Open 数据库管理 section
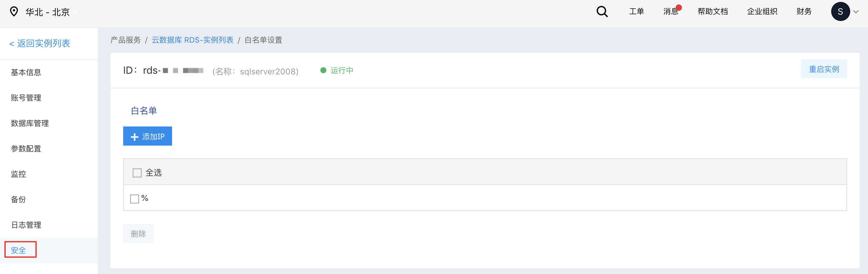Image resolution: width=868 pixels, height=274 pixels. [x=30, y=123]
